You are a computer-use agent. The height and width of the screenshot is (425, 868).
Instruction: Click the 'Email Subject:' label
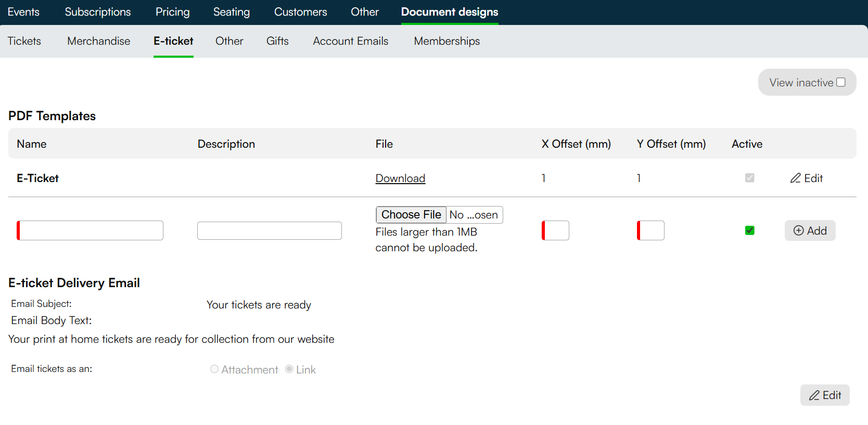pos(41,304)
